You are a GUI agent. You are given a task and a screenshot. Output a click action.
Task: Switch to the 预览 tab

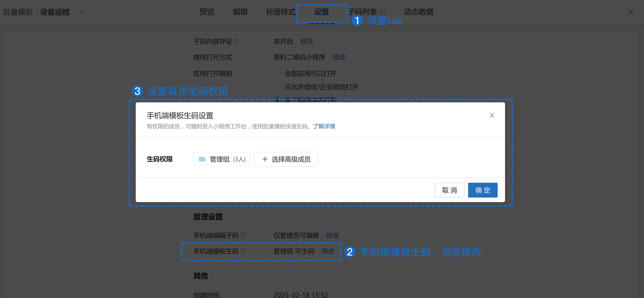click(207, 12)
